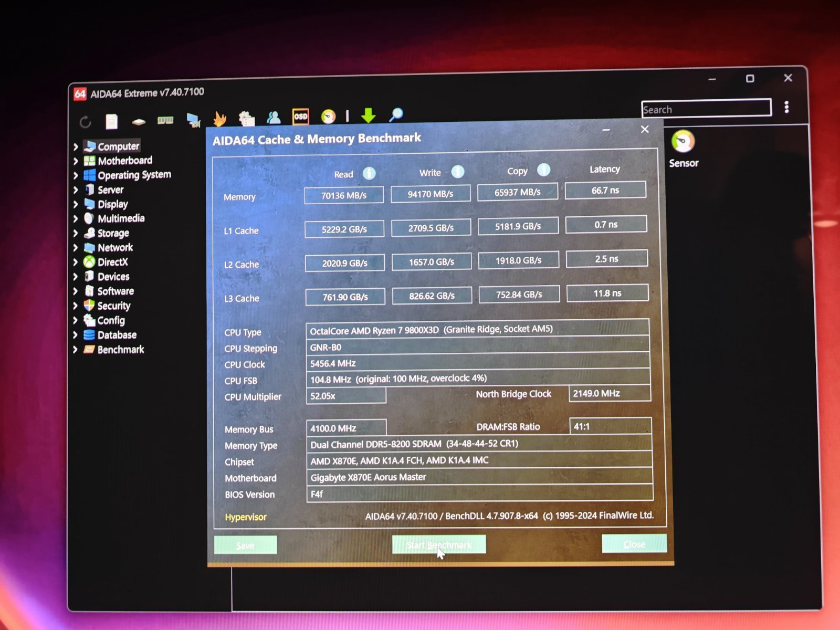840x630 pixels.
Task: Click the AIDA64 app icon in title bar
Action: pyautogui.click(x=80, y=94)
